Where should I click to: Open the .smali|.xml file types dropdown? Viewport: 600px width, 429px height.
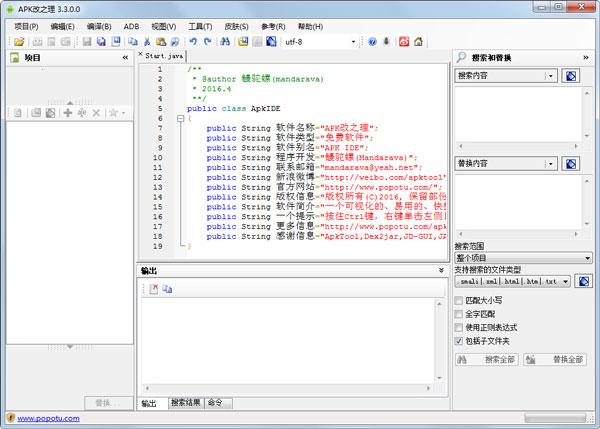point(565,282)
